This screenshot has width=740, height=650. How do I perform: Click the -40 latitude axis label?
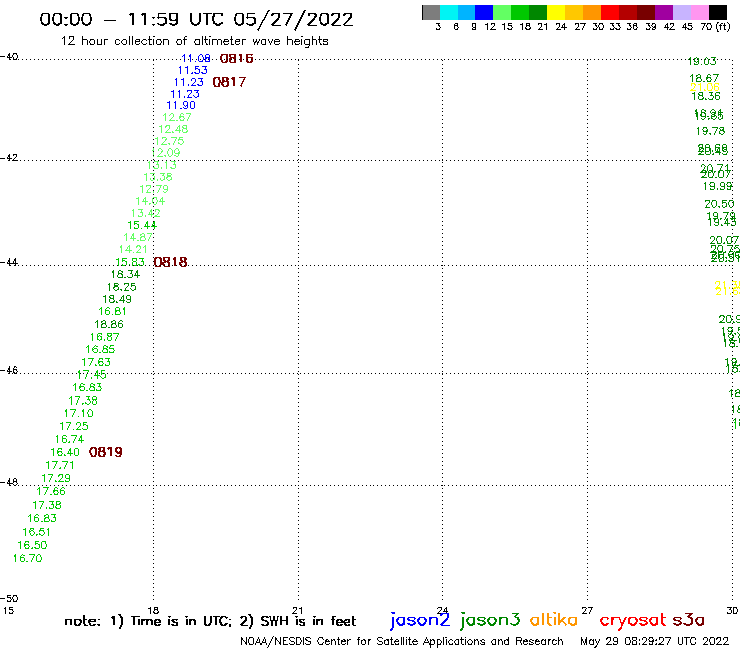pyautogui.click(x=9, y=57)
